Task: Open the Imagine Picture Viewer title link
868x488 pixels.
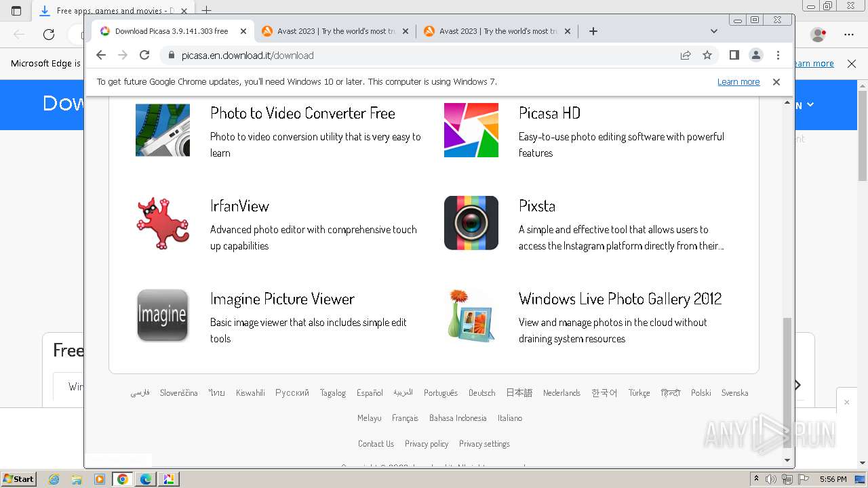Action: [282, 299]
